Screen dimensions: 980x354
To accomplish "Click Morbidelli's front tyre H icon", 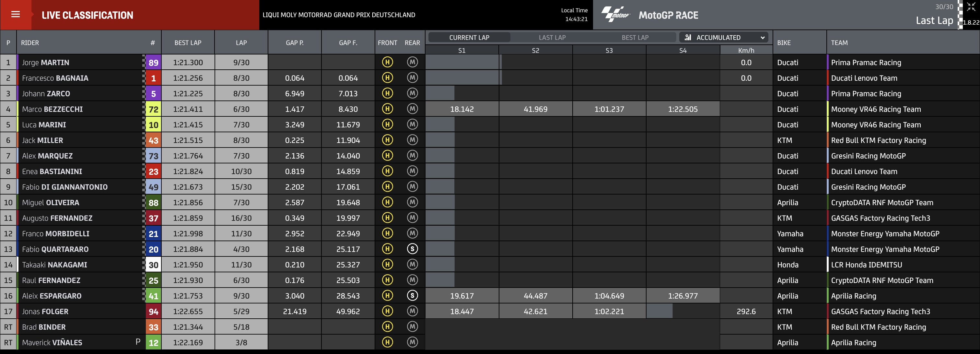I will pyautogui.click(x=387, y=233).
